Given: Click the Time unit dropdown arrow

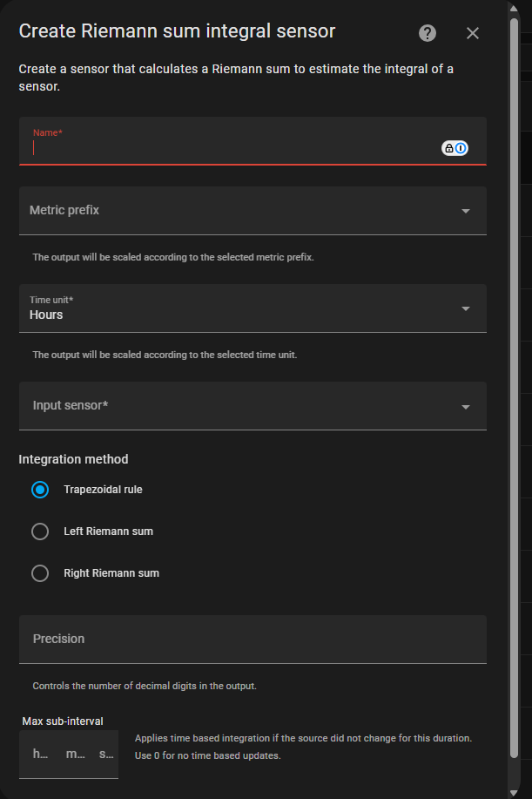Looking at the screenshot, I should [466, 308].
